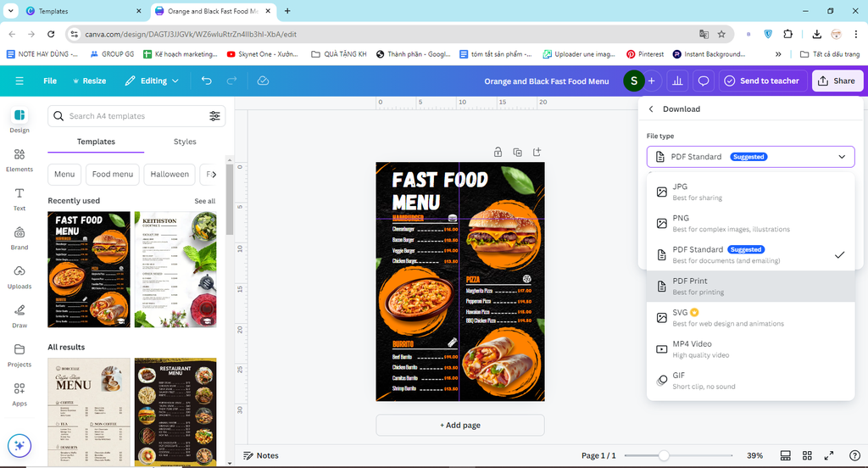The width and height of the screenshot is (868, 468).
Task: Open the zoom percentage 39% menu
Action: pyautogui.click(x=754, y=455)
